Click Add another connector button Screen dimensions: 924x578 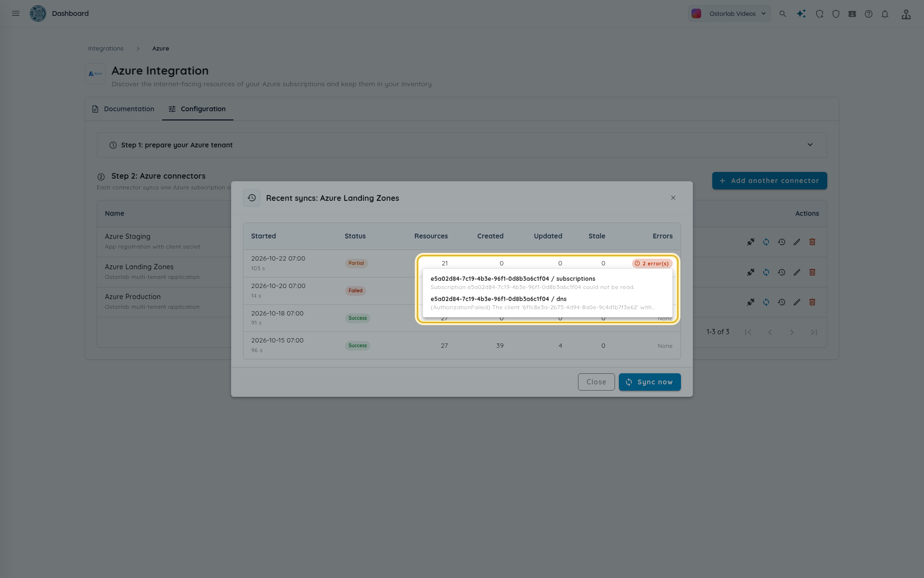[770, 181]
